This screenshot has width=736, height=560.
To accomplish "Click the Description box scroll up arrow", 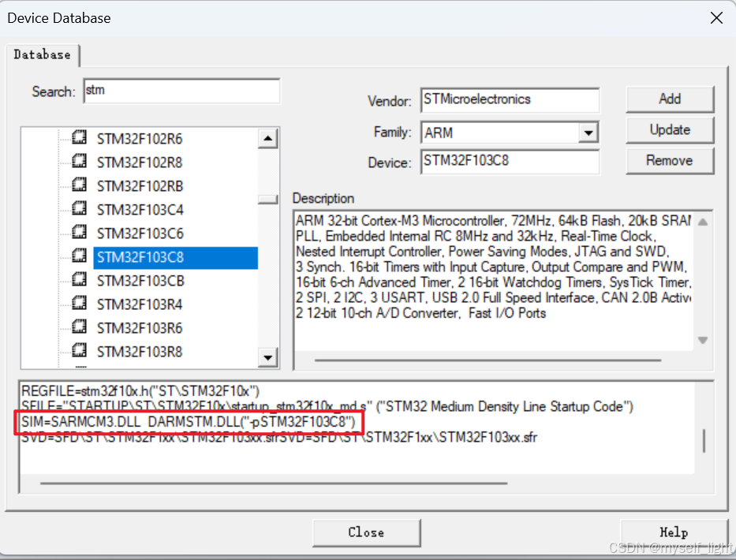I will 703,222.
